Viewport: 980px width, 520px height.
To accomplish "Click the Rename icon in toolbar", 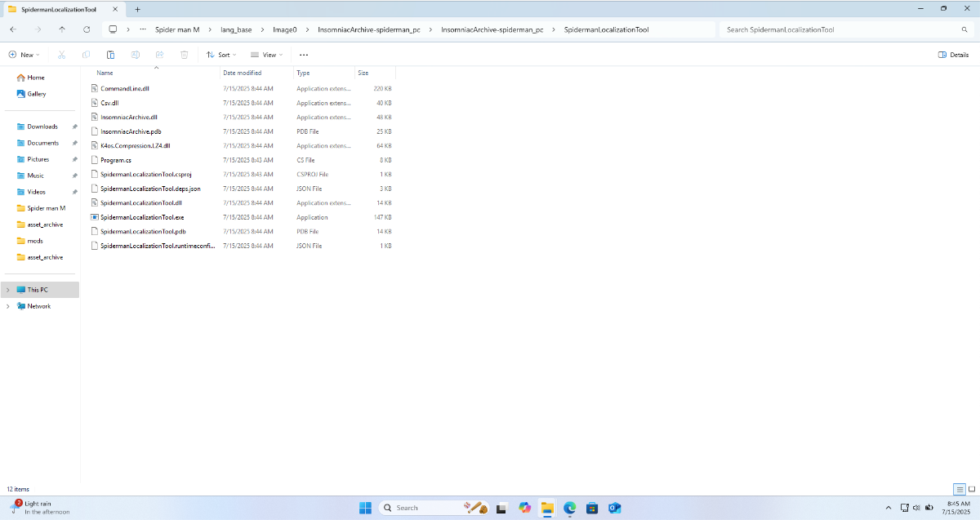I will [x=136, y=55].
